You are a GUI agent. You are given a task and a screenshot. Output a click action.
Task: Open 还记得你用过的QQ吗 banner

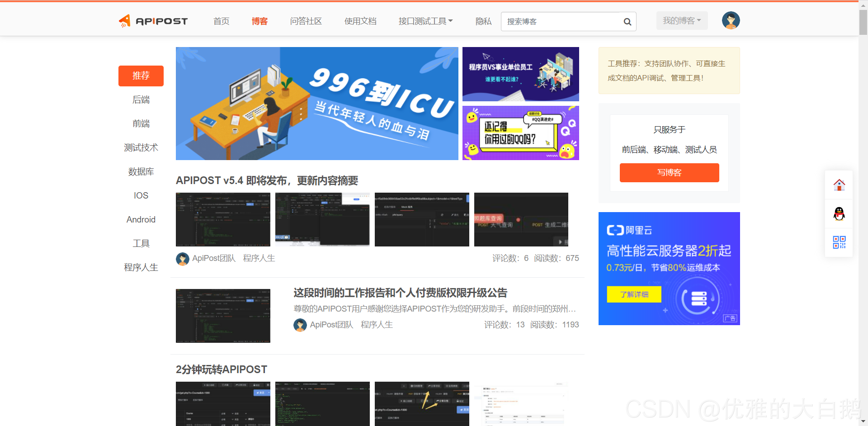pyautogui.click(x=521, y=133)
